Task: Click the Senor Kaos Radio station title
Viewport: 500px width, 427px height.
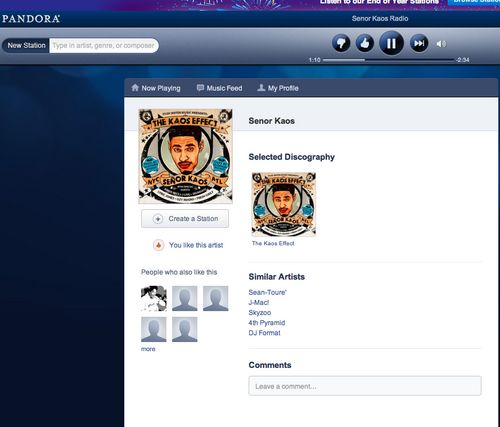Action: pos(380,18)
